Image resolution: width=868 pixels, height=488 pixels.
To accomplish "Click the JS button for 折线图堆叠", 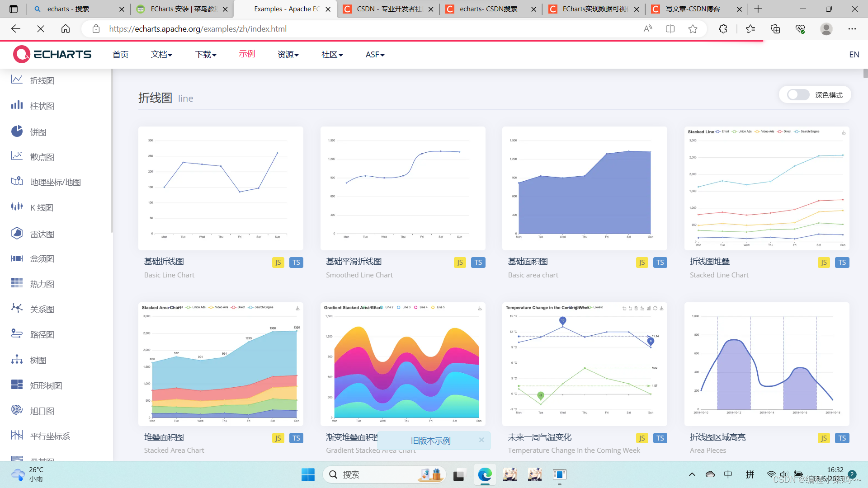I will pyautogui.click(x=824, y=263).
